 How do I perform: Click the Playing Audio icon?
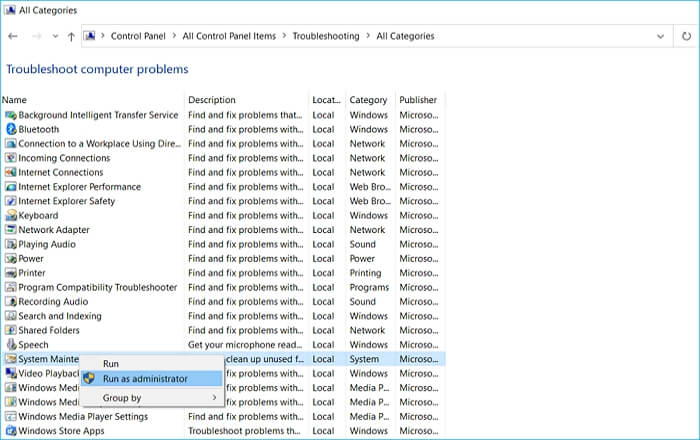11,244
